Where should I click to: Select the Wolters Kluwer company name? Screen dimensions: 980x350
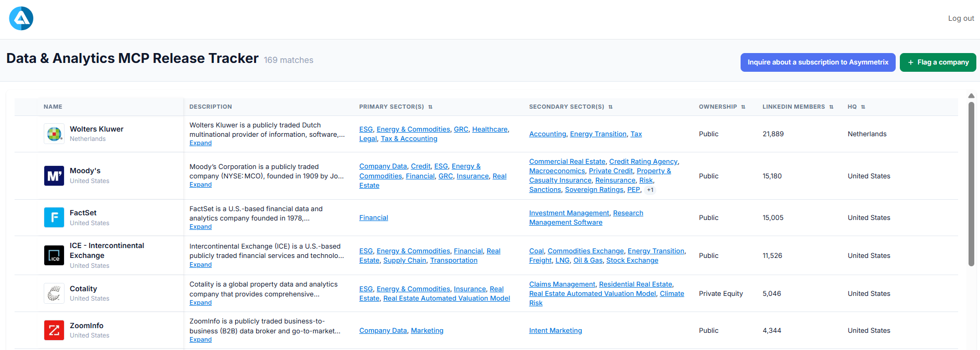click(97, 129)
